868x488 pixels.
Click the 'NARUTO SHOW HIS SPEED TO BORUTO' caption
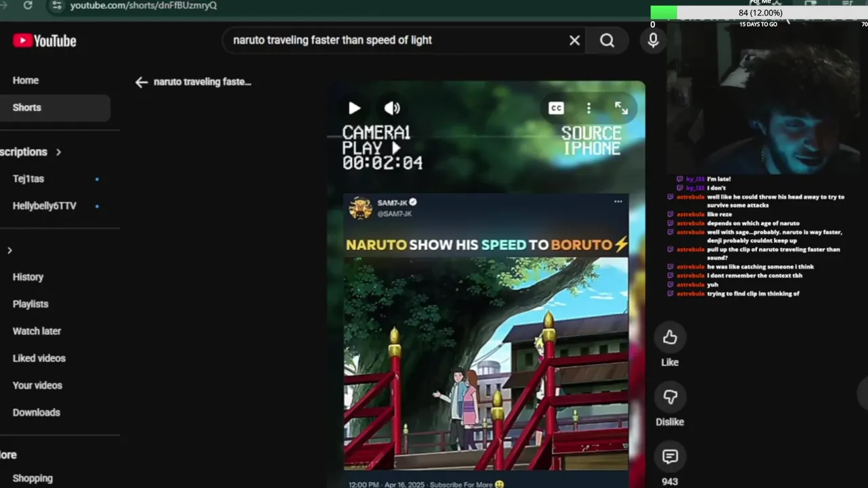click(487, 245)
